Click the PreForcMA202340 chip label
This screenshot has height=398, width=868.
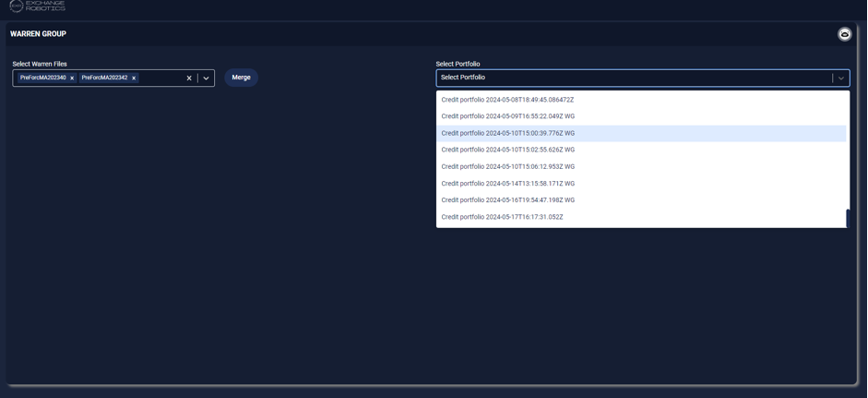point(43,78)
